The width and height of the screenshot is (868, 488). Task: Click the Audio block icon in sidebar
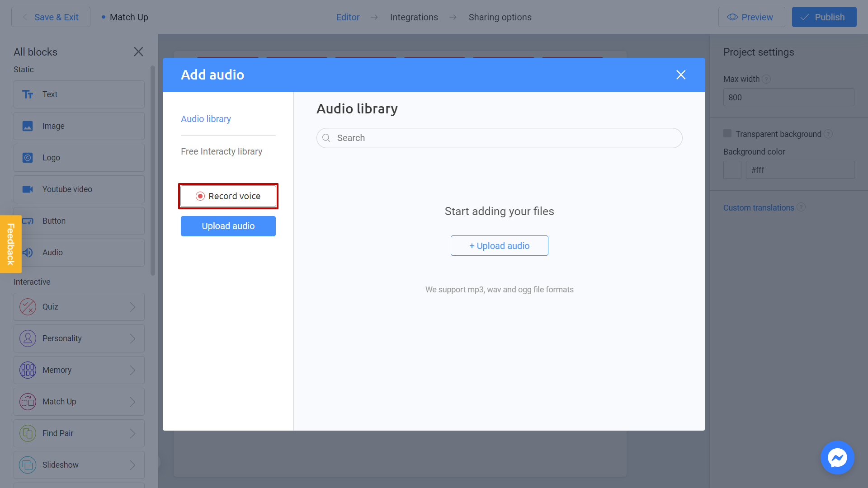tap(28, 252)
